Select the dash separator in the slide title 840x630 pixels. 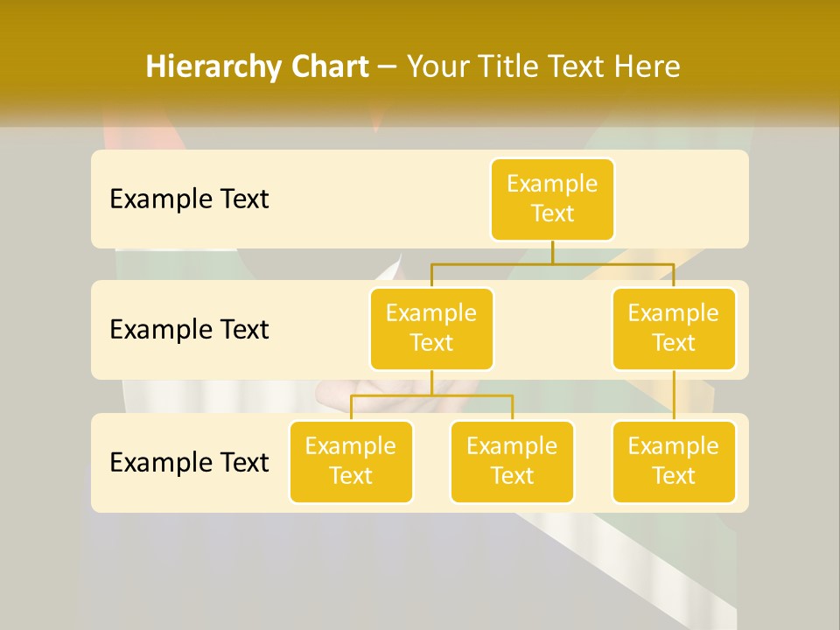click(387, 68)
